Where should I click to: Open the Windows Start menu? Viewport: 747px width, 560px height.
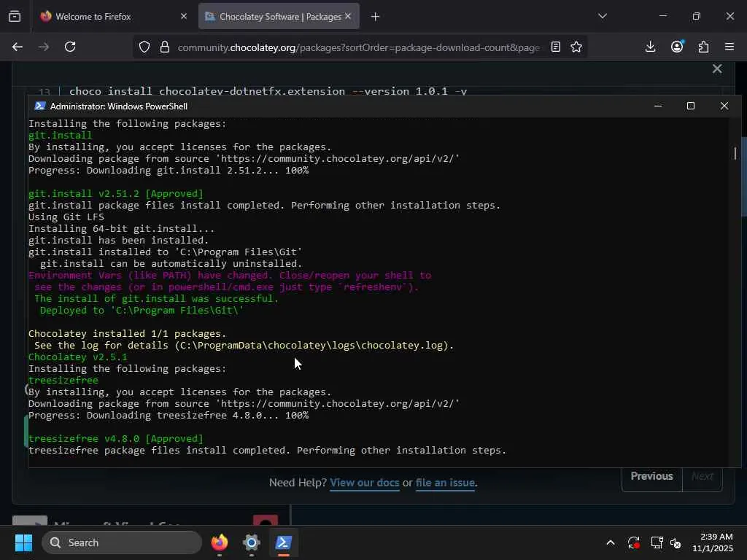coord(23,542)
